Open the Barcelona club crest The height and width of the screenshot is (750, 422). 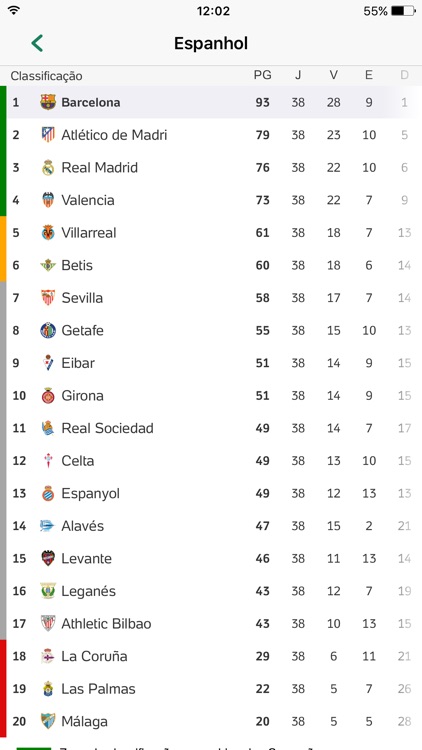[48, 102]
